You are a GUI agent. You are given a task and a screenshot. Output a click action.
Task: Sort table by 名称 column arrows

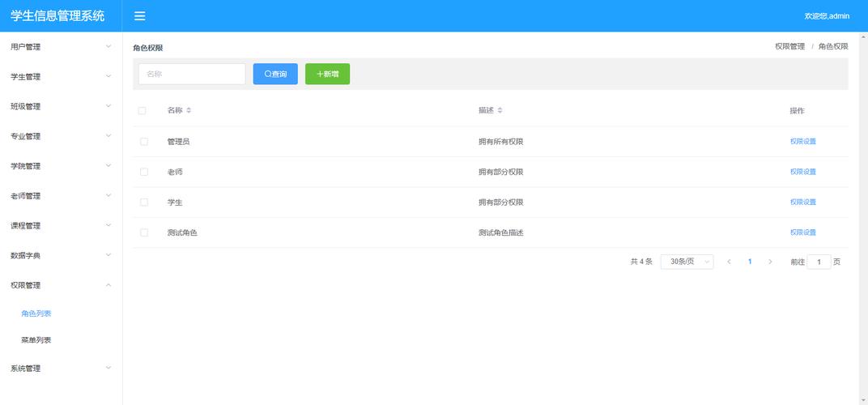(189, 110)
